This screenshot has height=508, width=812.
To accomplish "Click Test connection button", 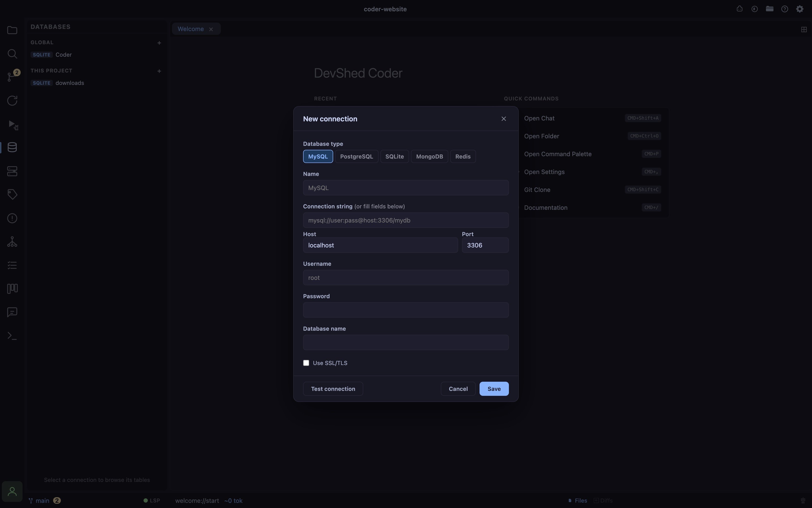I will 333,389.
